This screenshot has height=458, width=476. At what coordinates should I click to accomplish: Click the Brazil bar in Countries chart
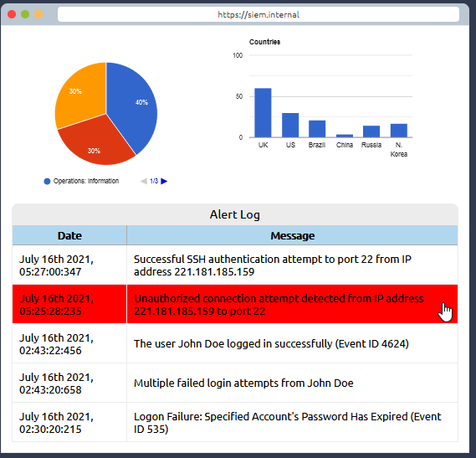tap(317, 129)
